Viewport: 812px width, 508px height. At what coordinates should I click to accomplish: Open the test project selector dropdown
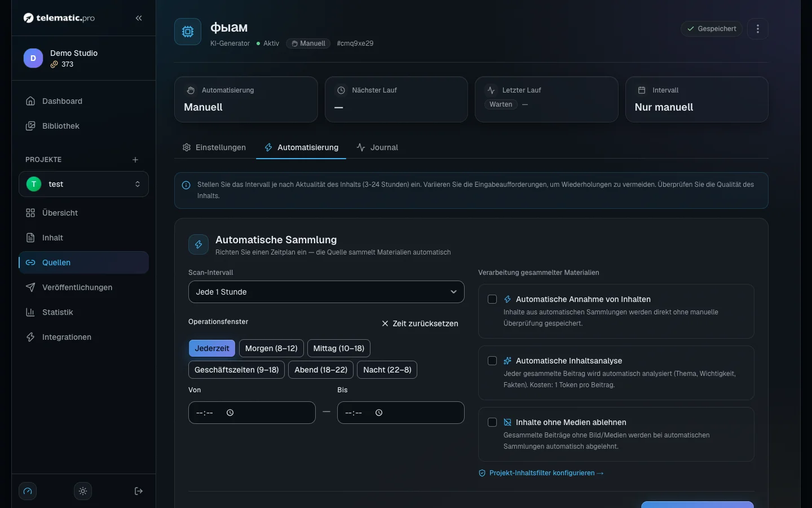click(x=83, y=184)
